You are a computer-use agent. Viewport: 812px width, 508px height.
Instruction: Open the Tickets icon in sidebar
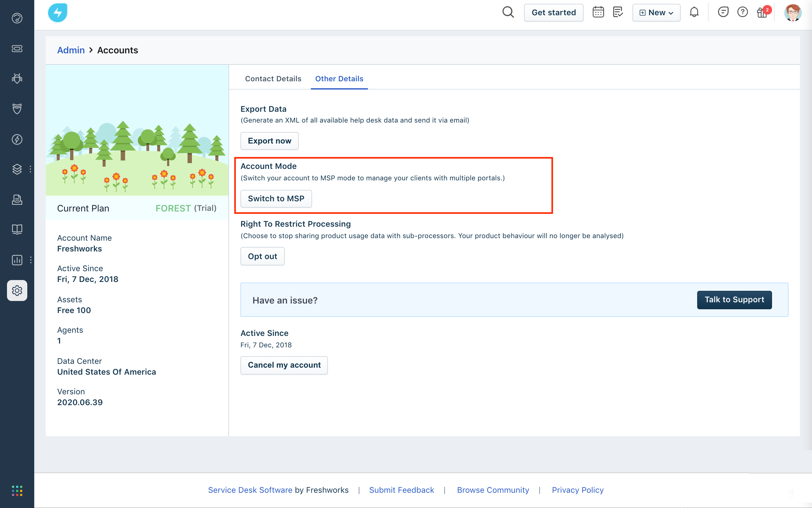point(17,49)
